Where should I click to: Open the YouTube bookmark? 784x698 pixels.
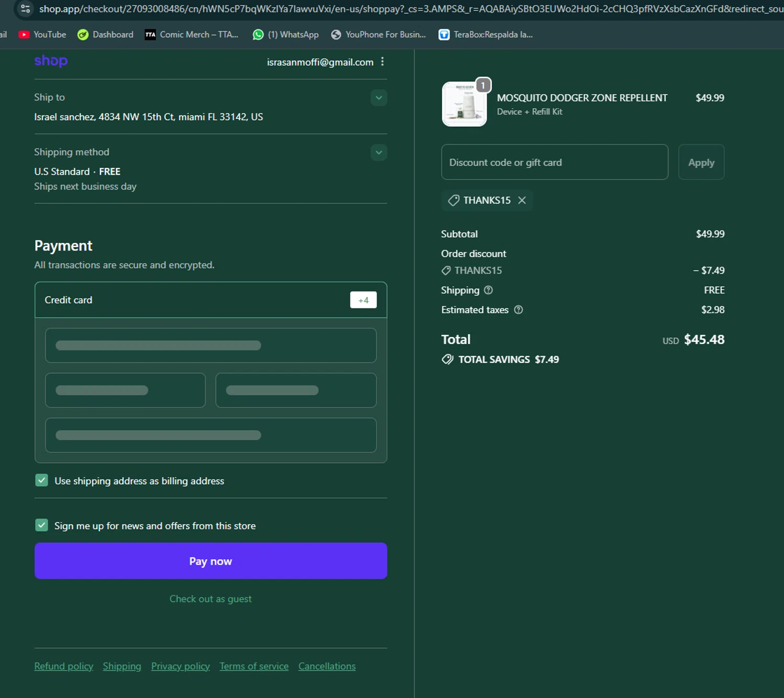tap(42, 35)
